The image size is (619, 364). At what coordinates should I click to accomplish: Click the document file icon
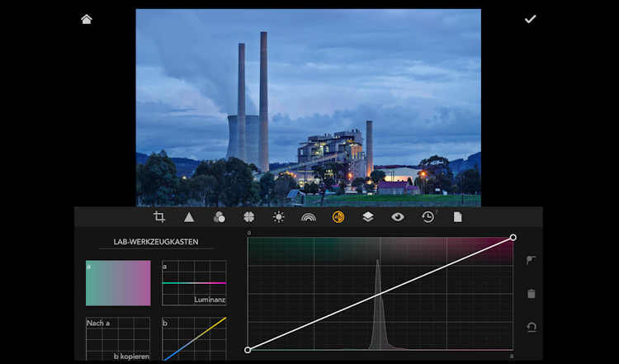pos(457,217)
